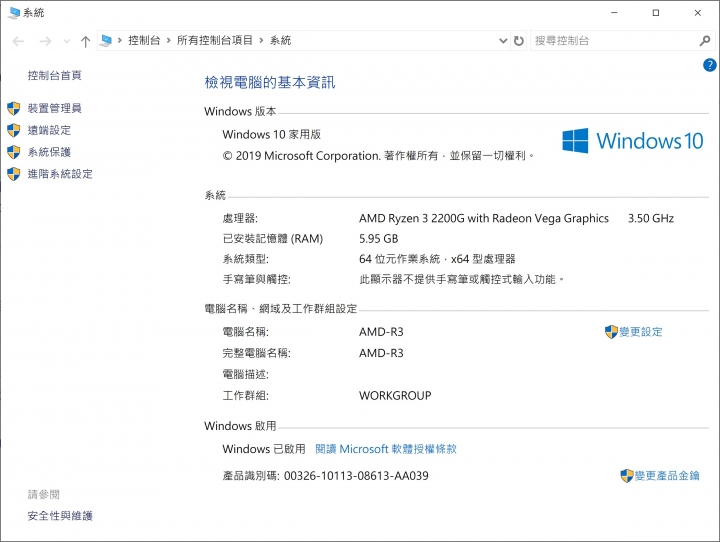The height and width of the screenshot is (542, 720).
Task: Click the system window title icon
Action: pyautogui.click(x=15, y=12)
